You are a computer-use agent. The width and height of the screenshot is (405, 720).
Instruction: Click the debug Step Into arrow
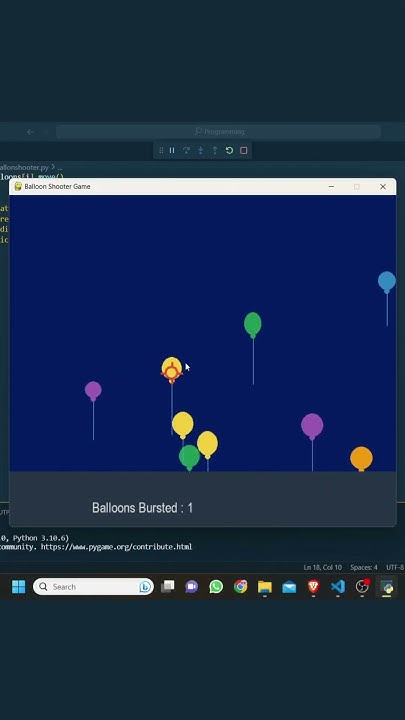[x=200, y=150]
